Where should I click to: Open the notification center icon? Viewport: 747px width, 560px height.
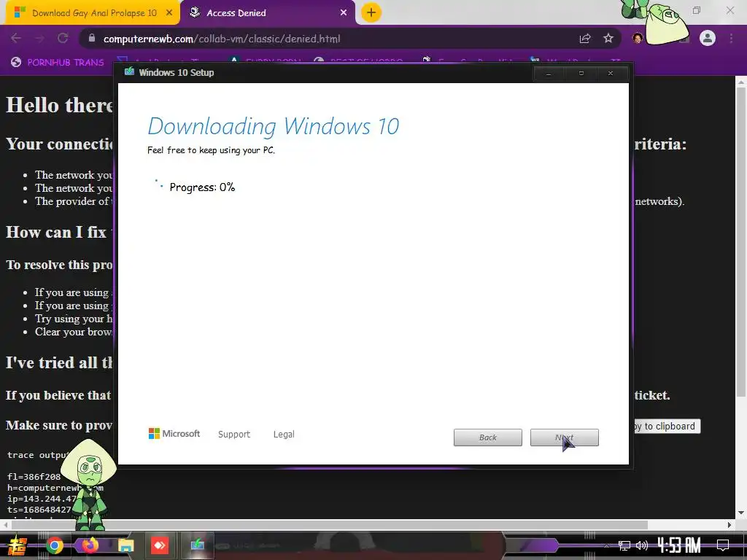coord(723,545)
